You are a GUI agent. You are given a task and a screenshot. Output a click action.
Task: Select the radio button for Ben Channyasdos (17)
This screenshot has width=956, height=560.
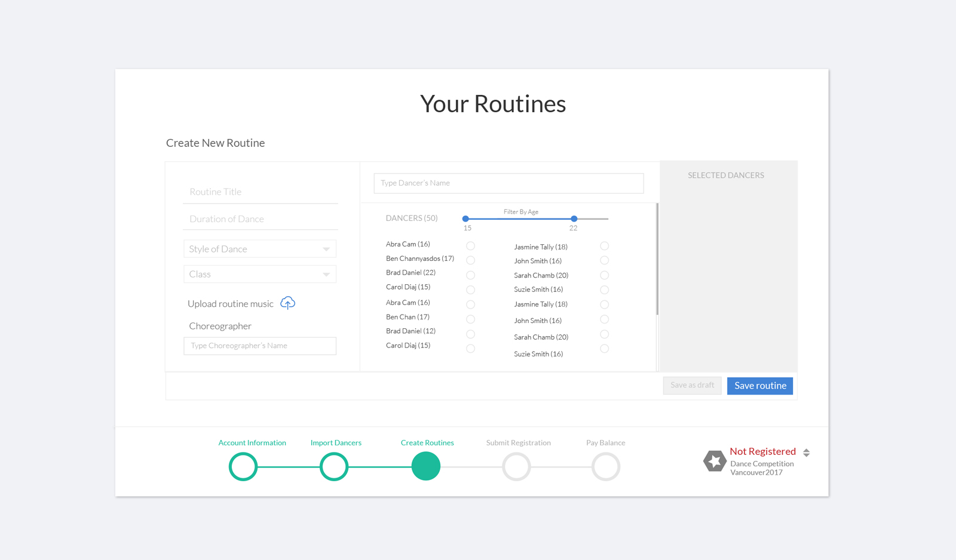(x=470, y=260)
